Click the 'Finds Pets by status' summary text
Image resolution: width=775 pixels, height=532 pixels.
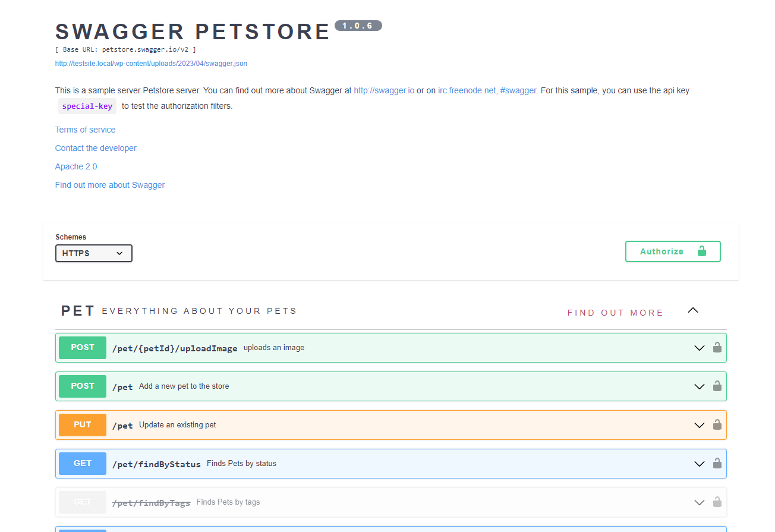point(241,464)
